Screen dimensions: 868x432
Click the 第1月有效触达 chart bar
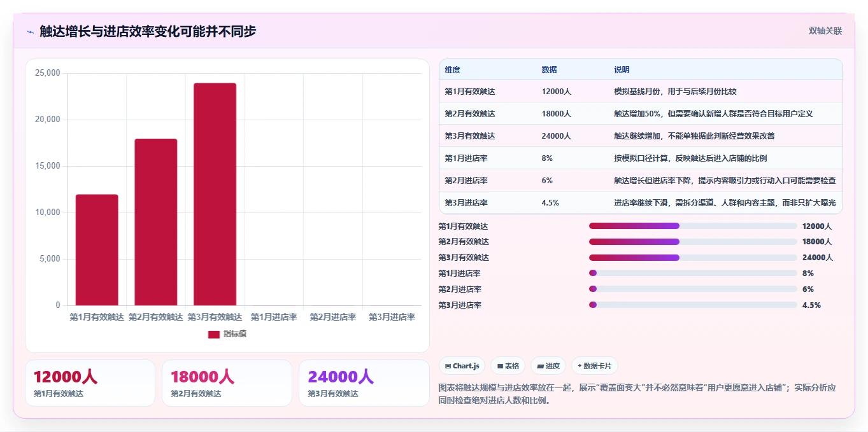tap(97, 250)
